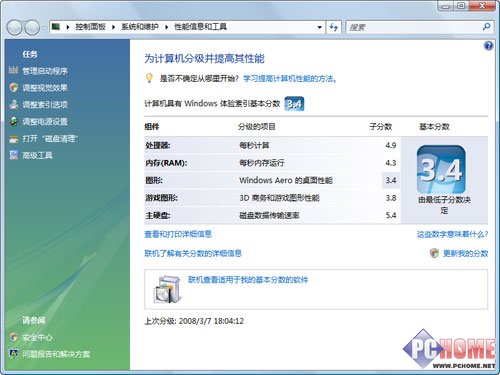Screen dimensions: 500x375
Task: Open the address bar history dropdown arrow
Action: [x=319, y=27]
